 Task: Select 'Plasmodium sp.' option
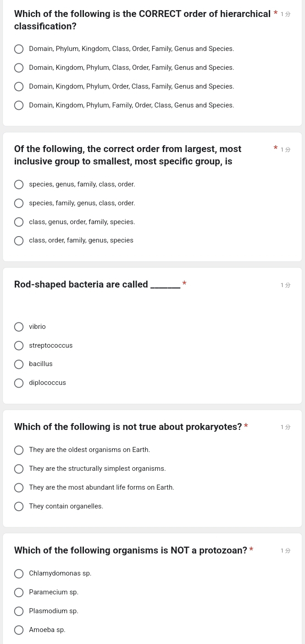tap(19, 611)
